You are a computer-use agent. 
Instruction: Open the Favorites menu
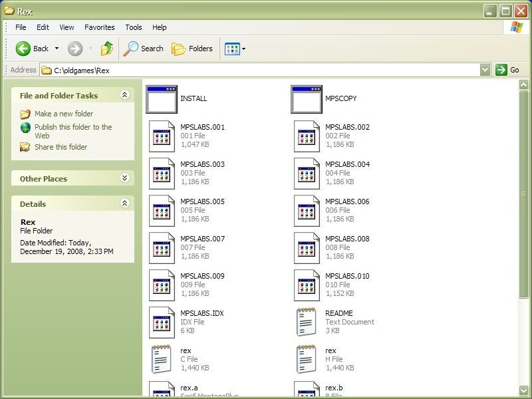[99, 27]
